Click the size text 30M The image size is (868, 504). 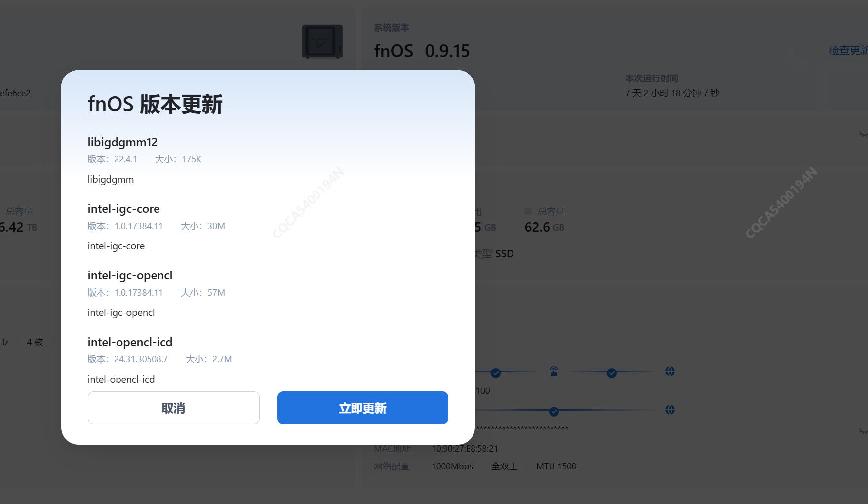(x=216, y=226)
